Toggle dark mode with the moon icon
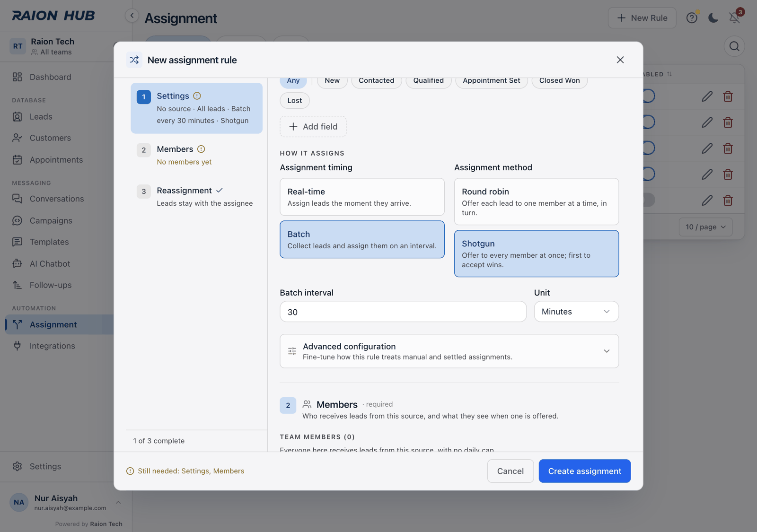Image resolution: width=757 pixels, height=532 pixels. pos(713,18)
